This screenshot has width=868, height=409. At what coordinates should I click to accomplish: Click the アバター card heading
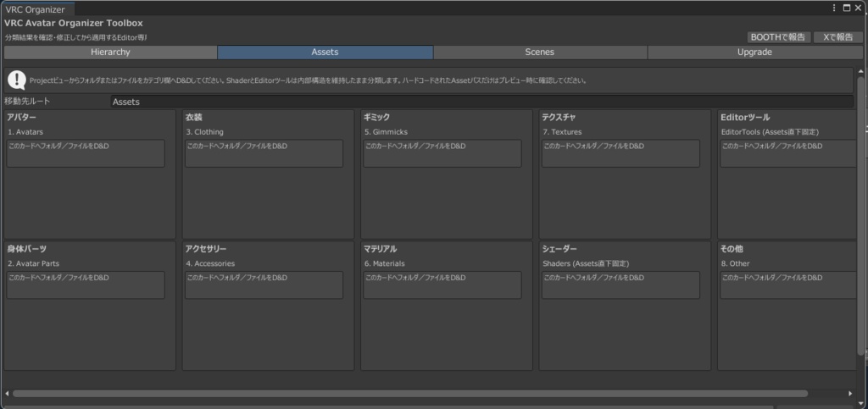tap(22, 117)
